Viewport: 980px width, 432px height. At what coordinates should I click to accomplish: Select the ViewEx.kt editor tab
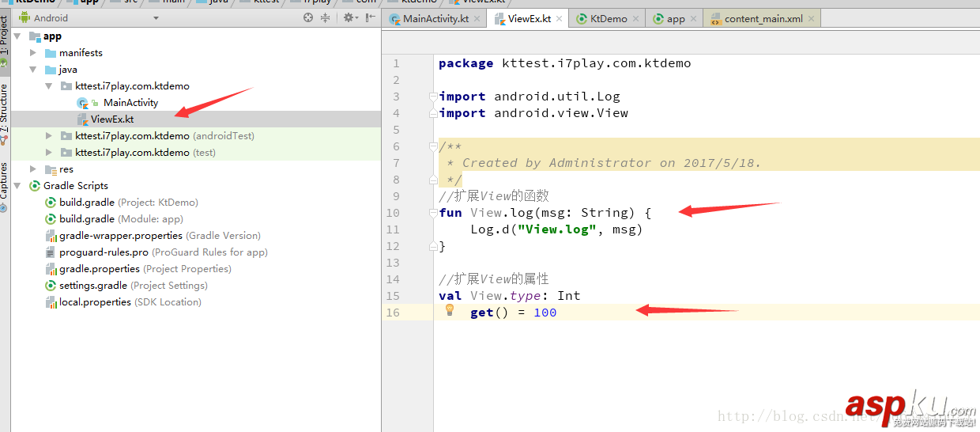click(530, 18)
